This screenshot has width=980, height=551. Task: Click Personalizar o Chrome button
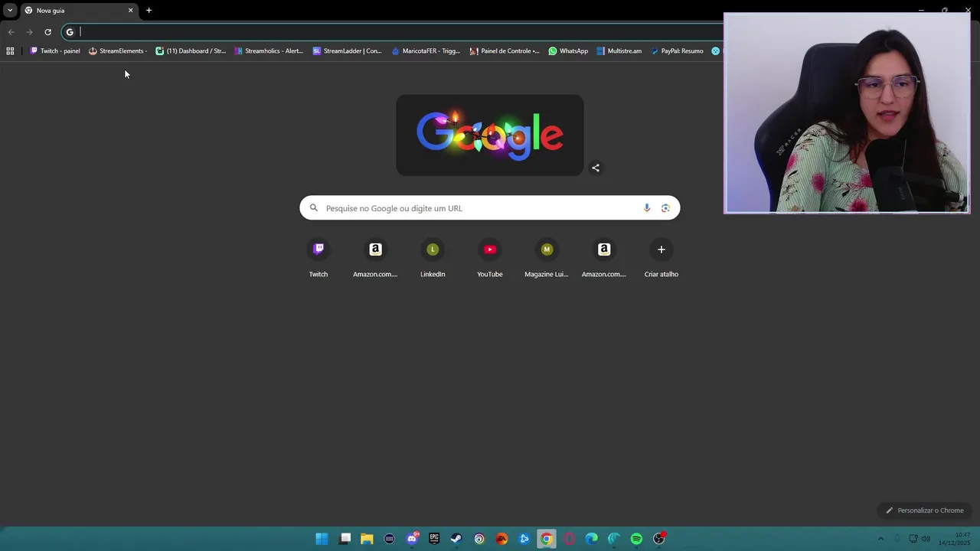pos(924,510)
